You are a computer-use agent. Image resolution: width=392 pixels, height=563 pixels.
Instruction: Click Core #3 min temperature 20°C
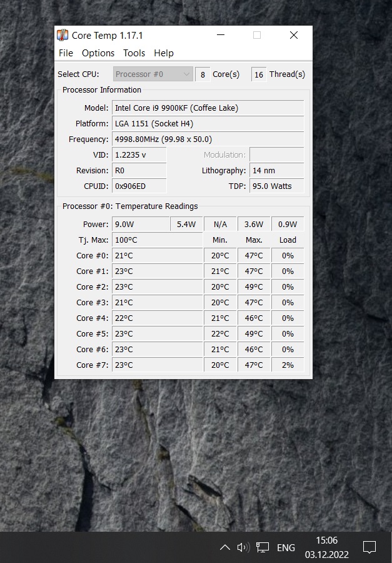(220, 302)
